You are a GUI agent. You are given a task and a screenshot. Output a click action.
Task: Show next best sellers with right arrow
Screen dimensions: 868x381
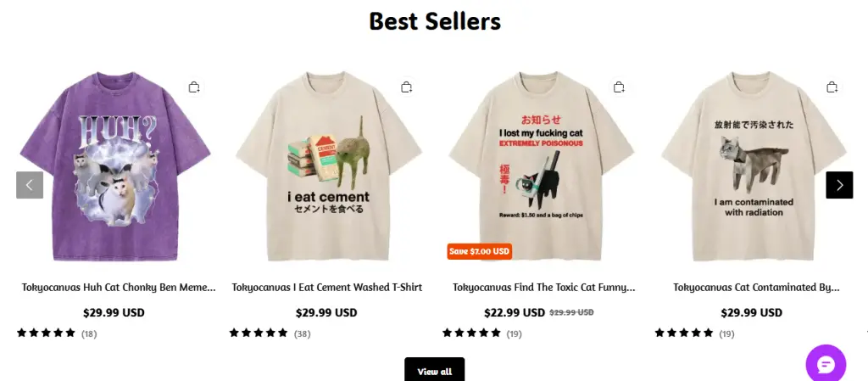pos(839,185)
